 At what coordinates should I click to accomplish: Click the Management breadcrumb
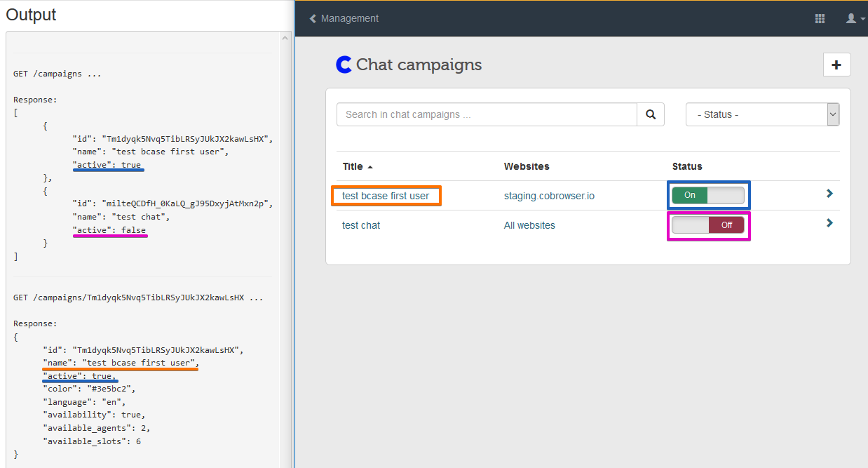pyautogui.click(x=349, y=18)
